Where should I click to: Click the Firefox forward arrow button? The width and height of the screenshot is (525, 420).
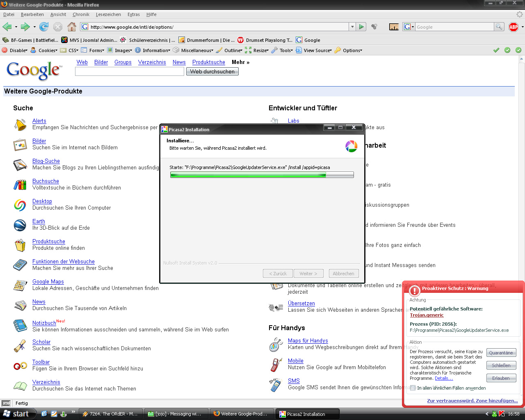click(25, 27)
